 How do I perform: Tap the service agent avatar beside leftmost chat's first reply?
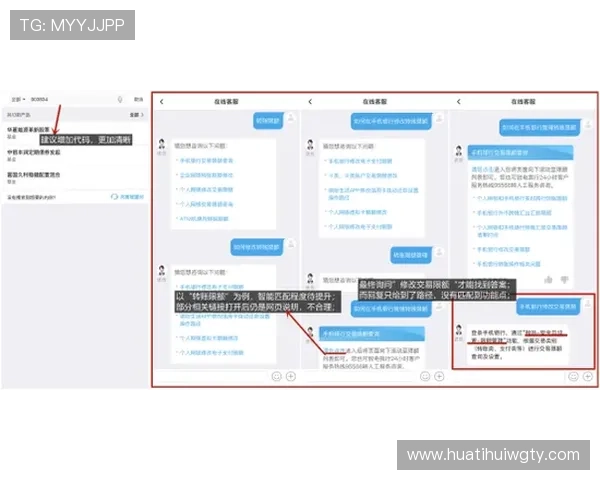tap(162, 145)
